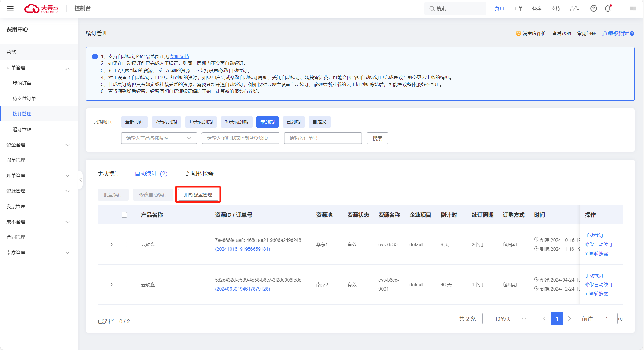The height and width of the screenshot is (350, 644).
Task: Filter by 7天内到期
Action: pyautogui.click(x=166, y=122)
